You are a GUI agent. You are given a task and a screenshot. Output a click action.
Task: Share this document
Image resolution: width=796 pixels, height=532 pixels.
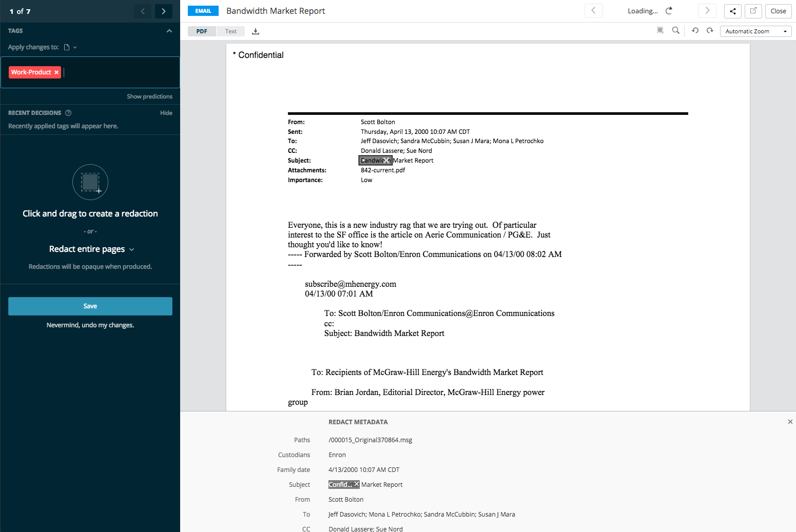733,11
